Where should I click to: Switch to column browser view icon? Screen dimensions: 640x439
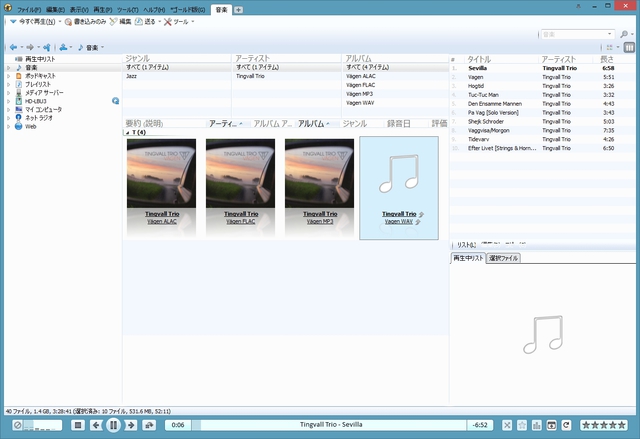pos(629,47)
